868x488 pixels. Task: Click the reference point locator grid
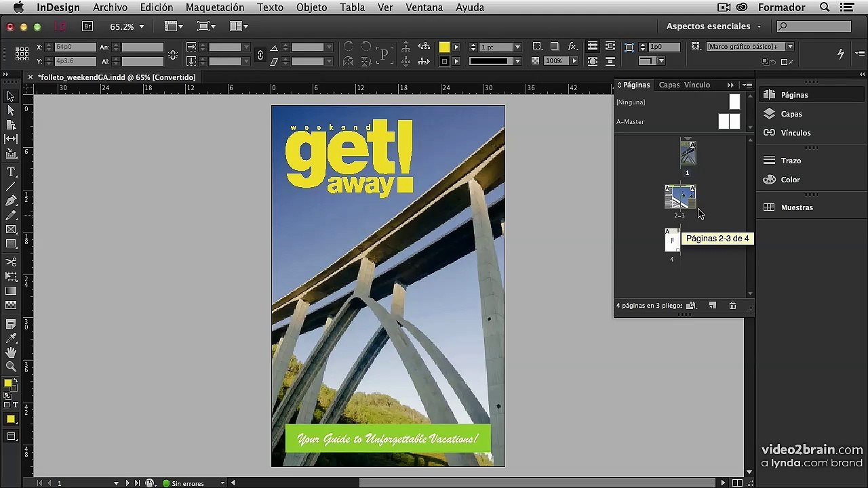click(x=22, y=54)
